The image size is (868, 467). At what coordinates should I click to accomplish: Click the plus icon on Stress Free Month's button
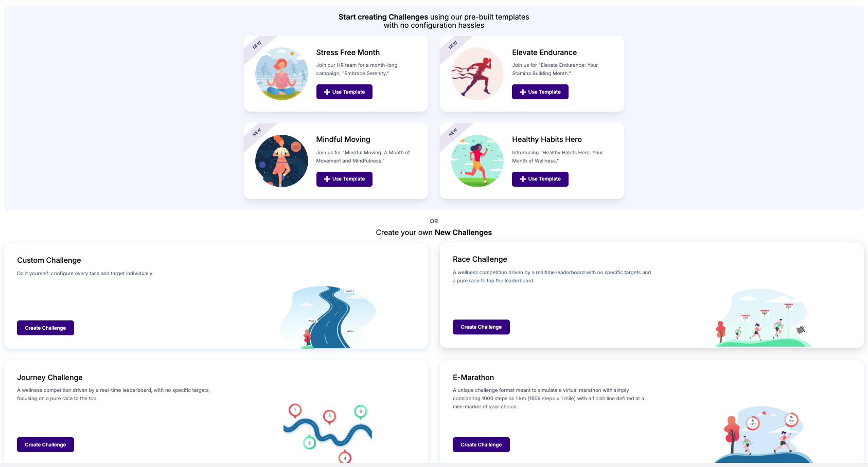pyautogui.click(x=326, y=92)
